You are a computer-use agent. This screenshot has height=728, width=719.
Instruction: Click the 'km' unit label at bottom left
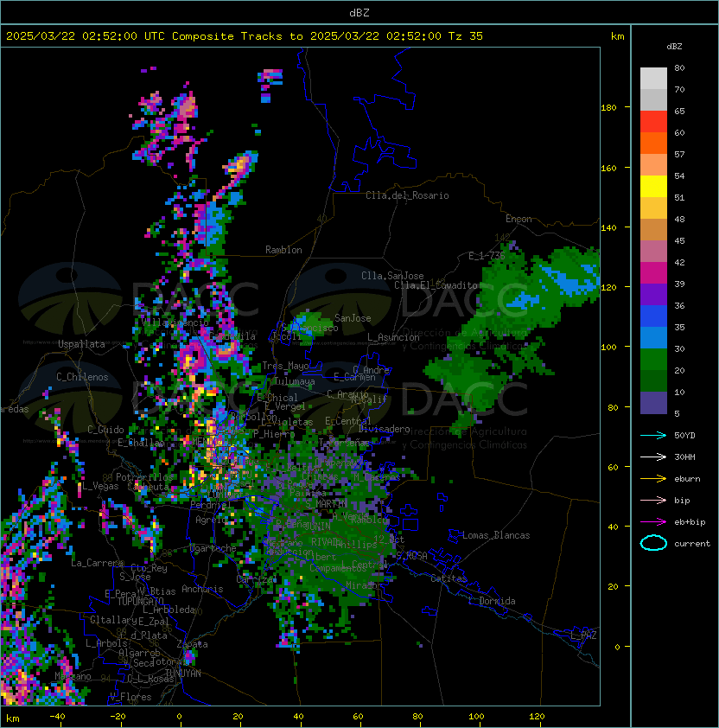tap(13, 718)
